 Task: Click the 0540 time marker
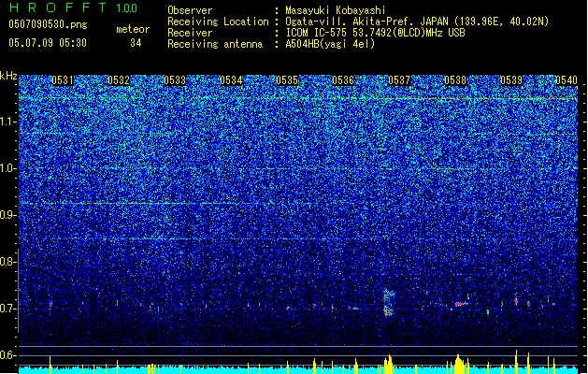pos(566,80)
